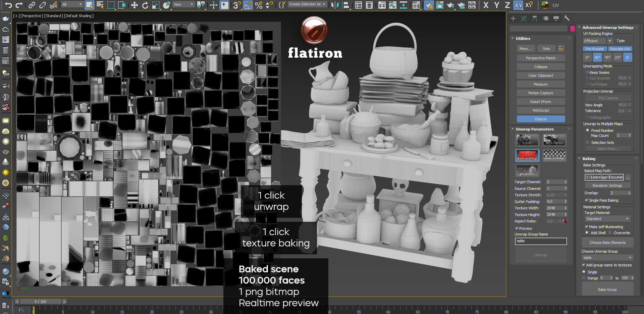Click the magenta object color swatch
This screenshot has width=644, height=314.
[572, 29]
